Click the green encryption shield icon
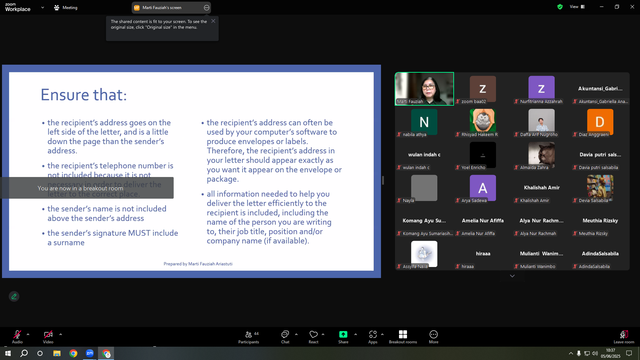 tap(560, 7)
